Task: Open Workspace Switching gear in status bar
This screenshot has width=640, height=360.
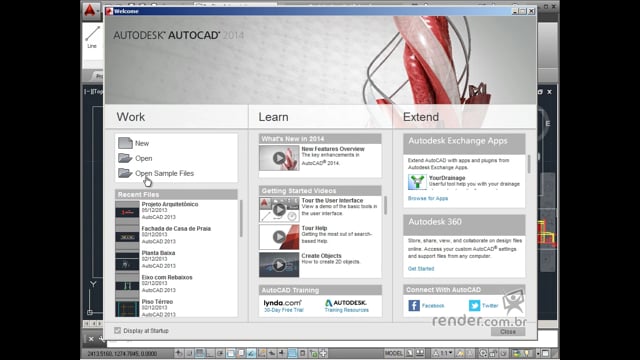Action: [x=483, y=353]
